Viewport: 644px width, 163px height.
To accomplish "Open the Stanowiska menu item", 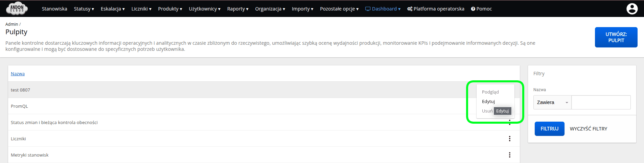I will click(54, 9).
